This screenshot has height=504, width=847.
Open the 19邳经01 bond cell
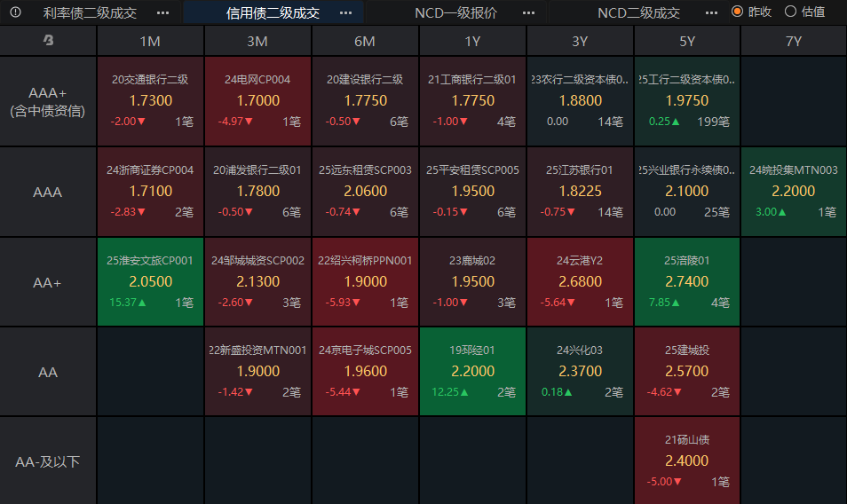pos(472,371)
